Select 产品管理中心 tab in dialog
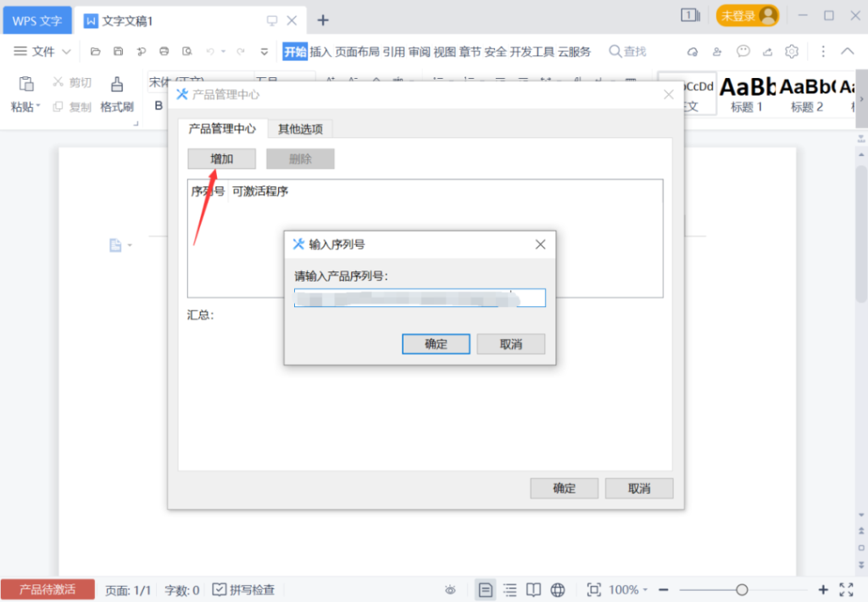 click(x=222, y=129)
